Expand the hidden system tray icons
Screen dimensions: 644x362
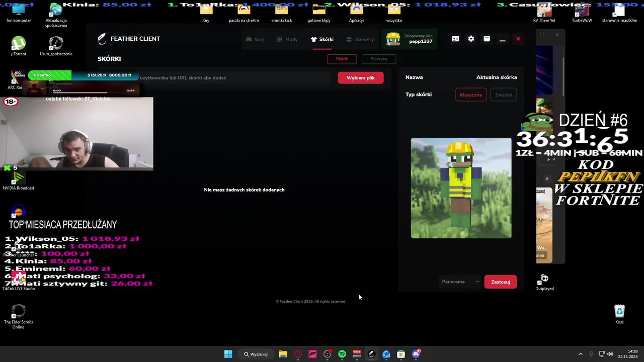click(580, 354)
